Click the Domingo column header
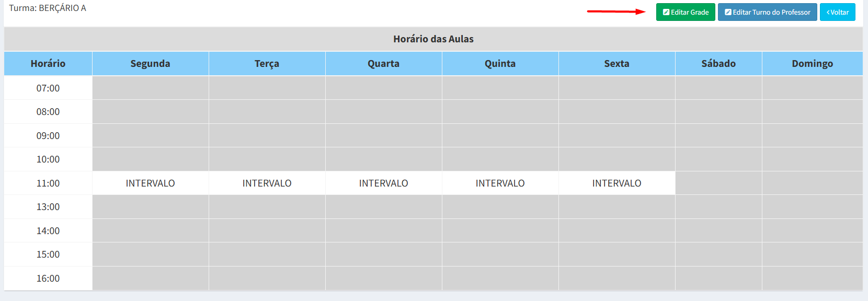Viewport: 868px width, 301px height. tap(812, 64)
